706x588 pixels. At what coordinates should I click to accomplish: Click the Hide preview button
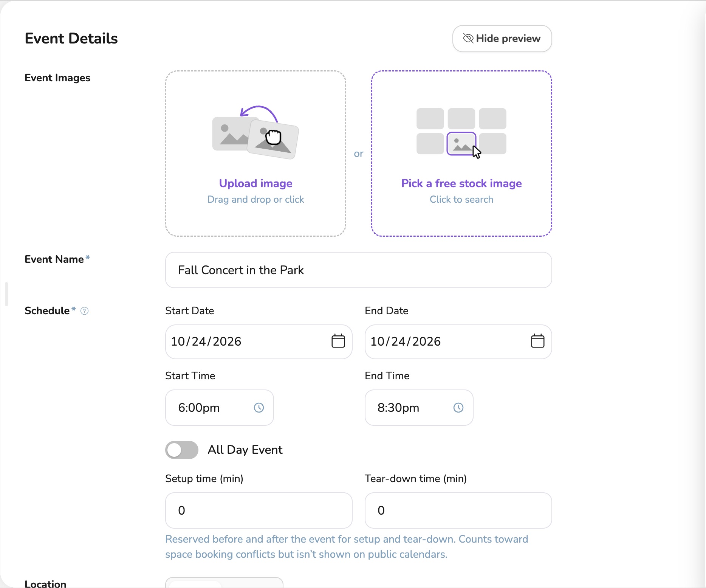click(502, 39)
